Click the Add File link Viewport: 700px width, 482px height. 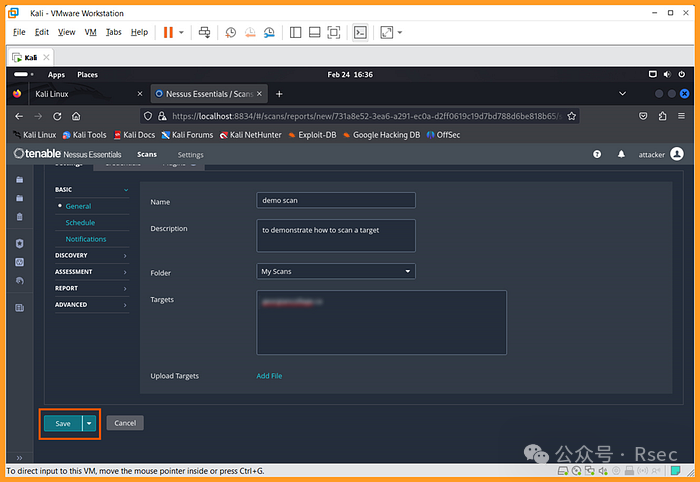(269, 376)
